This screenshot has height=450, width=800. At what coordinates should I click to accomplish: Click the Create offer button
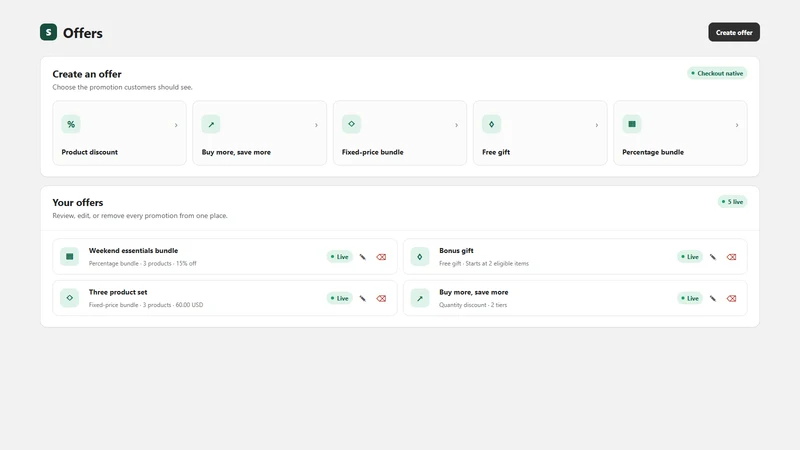(x=734, y=32)
